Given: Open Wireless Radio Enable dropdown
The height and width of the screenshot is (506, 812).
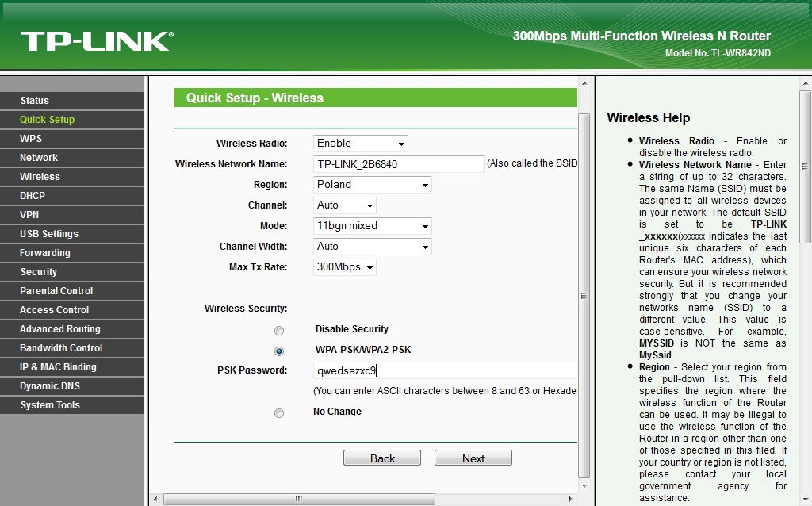Looking at the screenshot, I should tap(361, 144).
